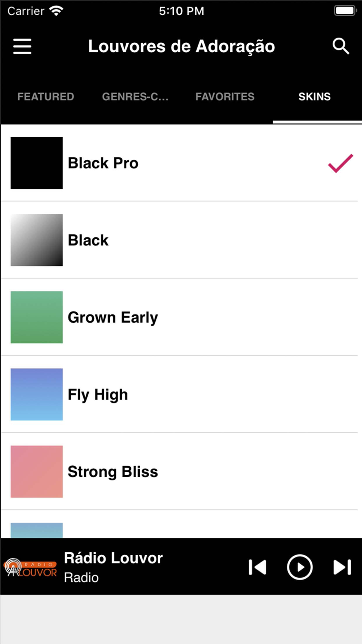Viewport: 362px width, 644px height.
Task: Pick the Strong Bliss pink swatch
Action: click(37, 472)
